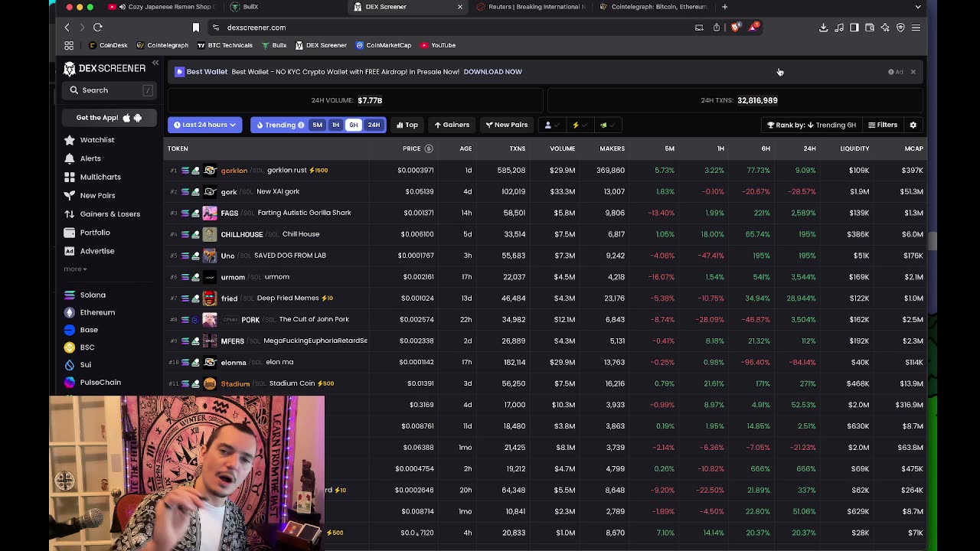Click the Brave Shields icon in address bar
This screenshot has width=980, height=551.
[x=735, y=28]
